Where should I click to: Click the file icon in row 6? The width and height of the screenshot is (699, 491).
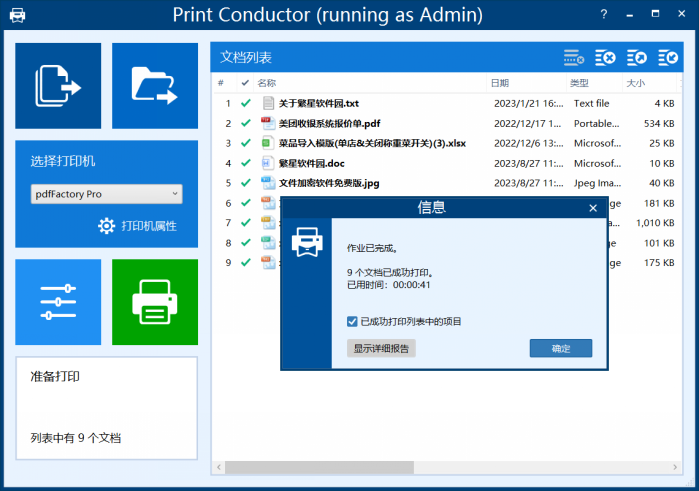pos(268,203)
